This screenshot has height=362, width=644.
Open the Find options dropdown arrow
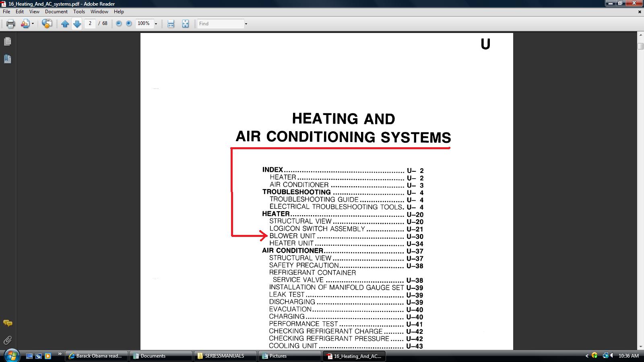[246, 24]
